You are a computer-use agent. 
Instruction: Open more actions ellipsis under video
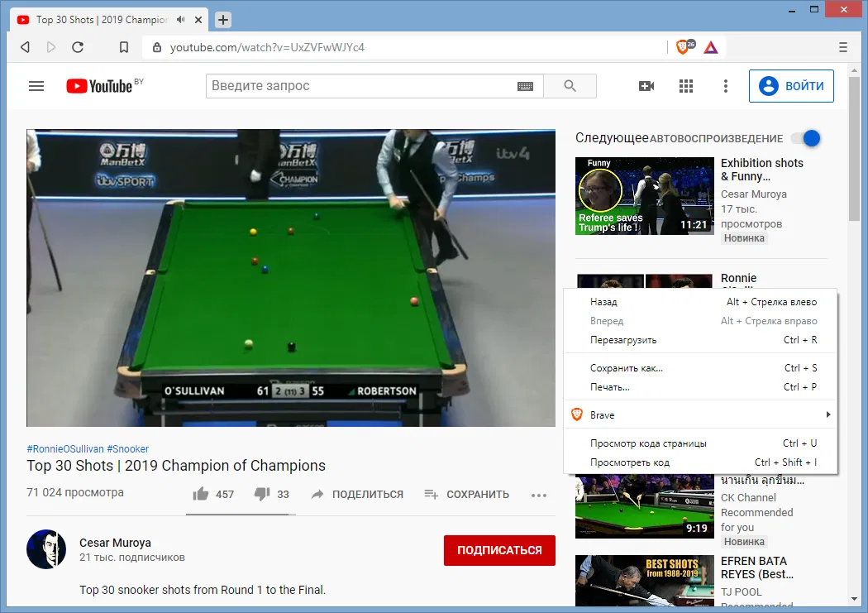539,495
